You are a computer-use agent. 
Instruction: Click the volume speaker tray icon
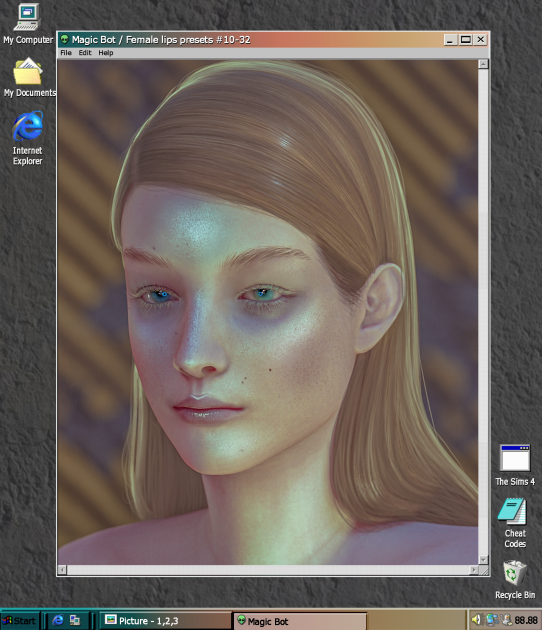click(476, 620)
